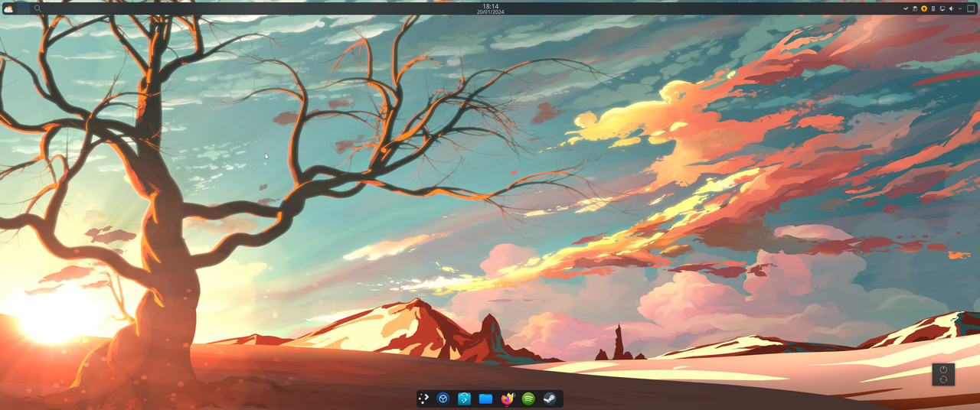Launch Spotify from the dock
980x410 pixels.
pos(528,399)
